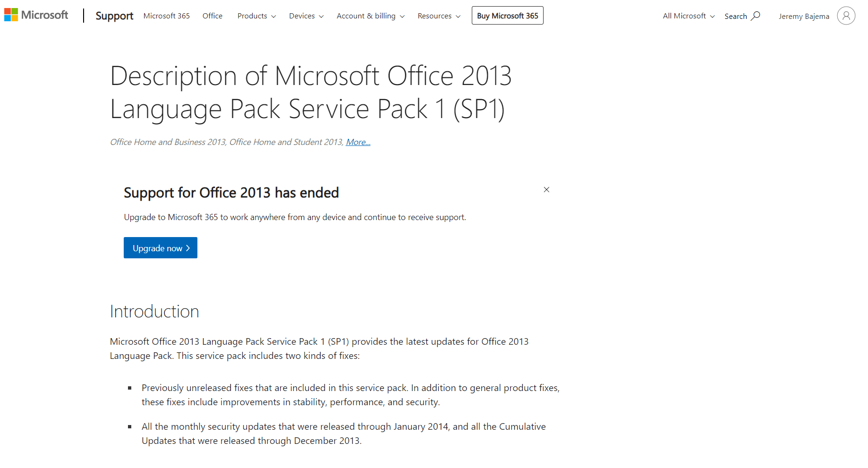Select Office in the navigation bar

click(x=212, y=16)
